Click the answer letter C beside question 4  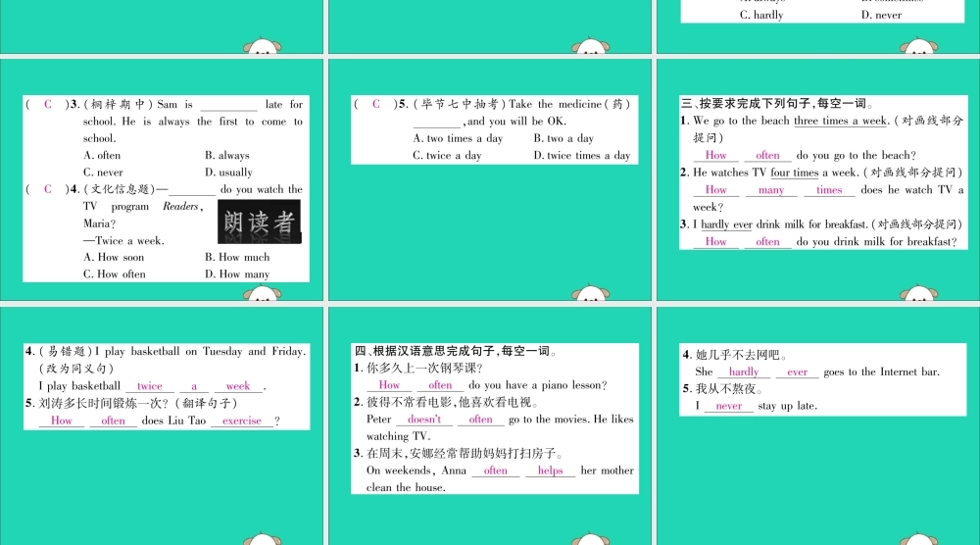pyautogui.click(x=47, y=189)
